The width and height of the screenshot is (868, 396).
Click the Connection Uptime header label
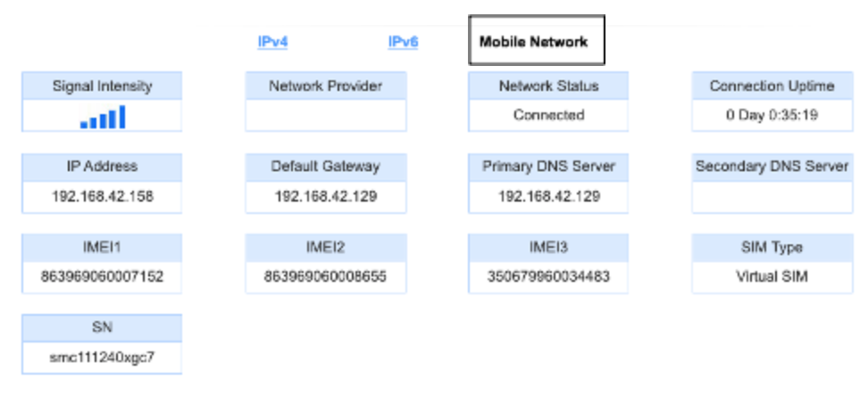772,87
